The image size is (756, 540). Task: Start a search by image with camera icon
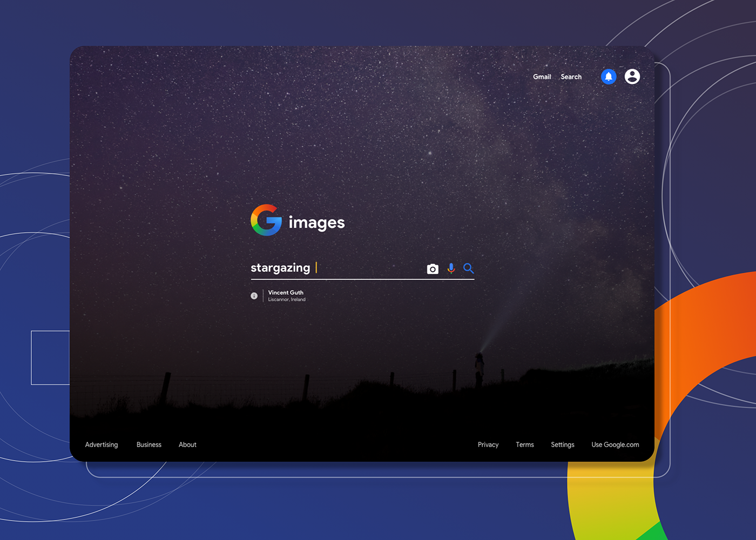[433, 269]
